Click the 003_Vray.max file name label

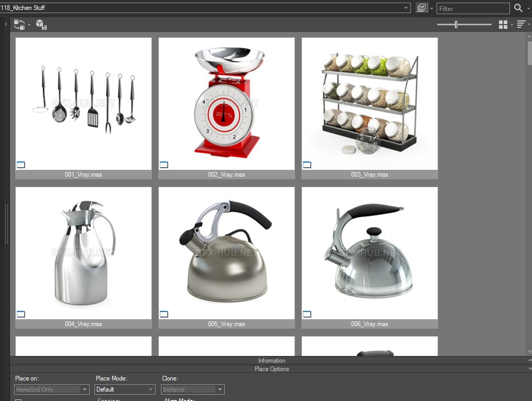[370, 175]
